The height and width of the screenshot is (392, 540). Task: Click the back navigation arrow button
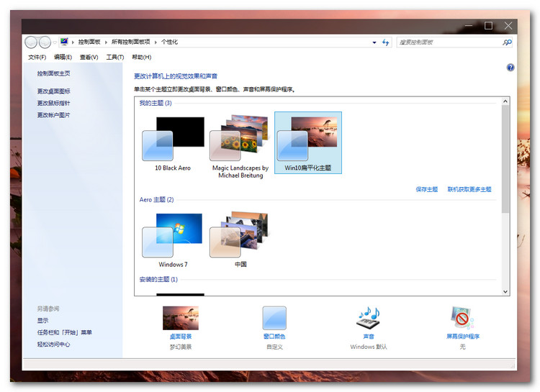31,42
